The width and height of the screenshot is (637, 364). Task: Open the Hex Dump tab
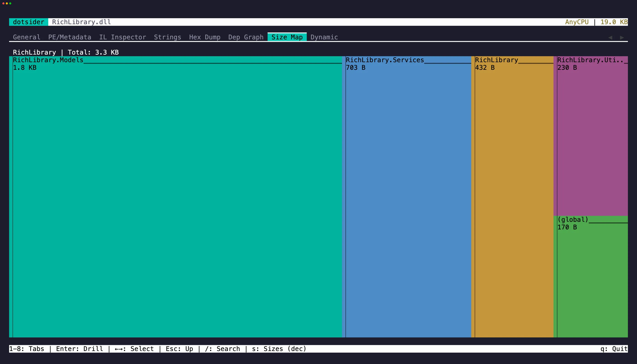[x=205, y=37]
